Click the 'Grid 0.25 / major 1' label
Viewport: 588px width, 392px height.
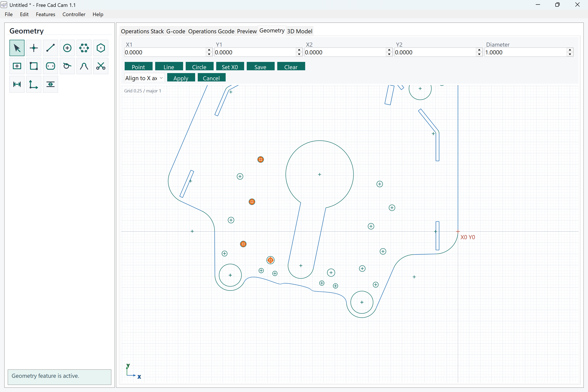(x=142, y=91)
